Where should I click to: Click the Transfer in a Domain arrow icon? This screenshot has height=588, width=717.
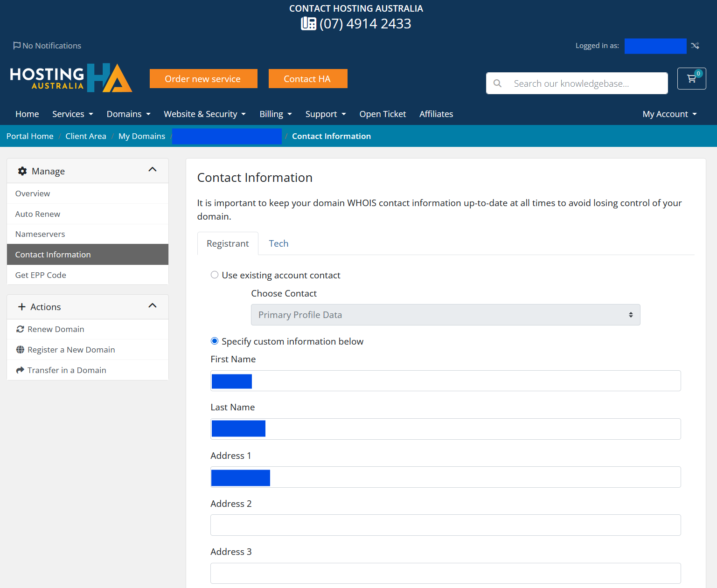click(x=20, y=370)
